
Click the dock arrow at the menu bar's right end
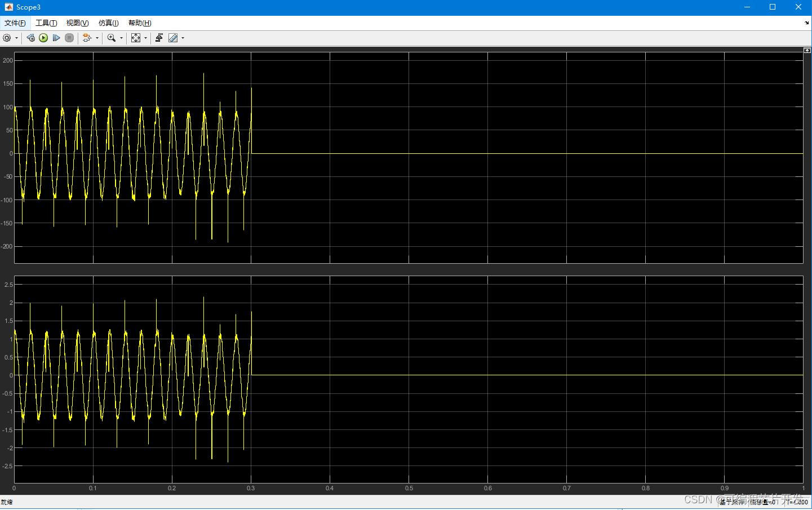coord(806,23)
